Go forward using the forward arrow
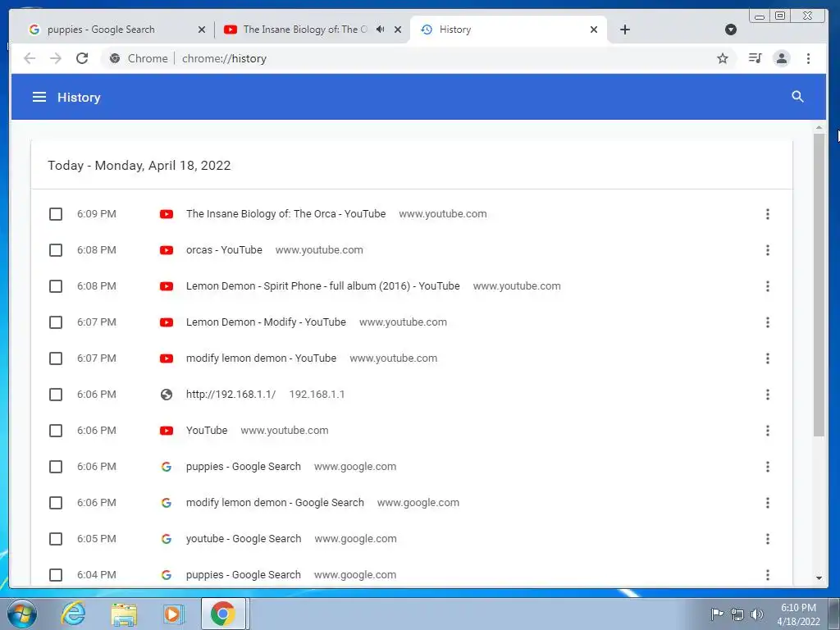 click(56, 58)
